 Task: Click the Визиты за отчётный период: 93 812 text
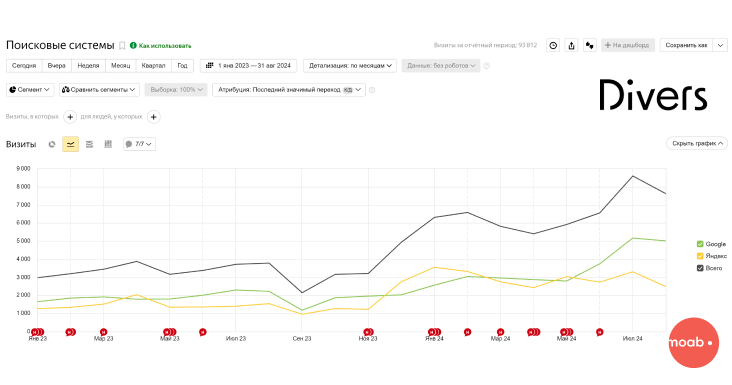[x=486, y=45]
